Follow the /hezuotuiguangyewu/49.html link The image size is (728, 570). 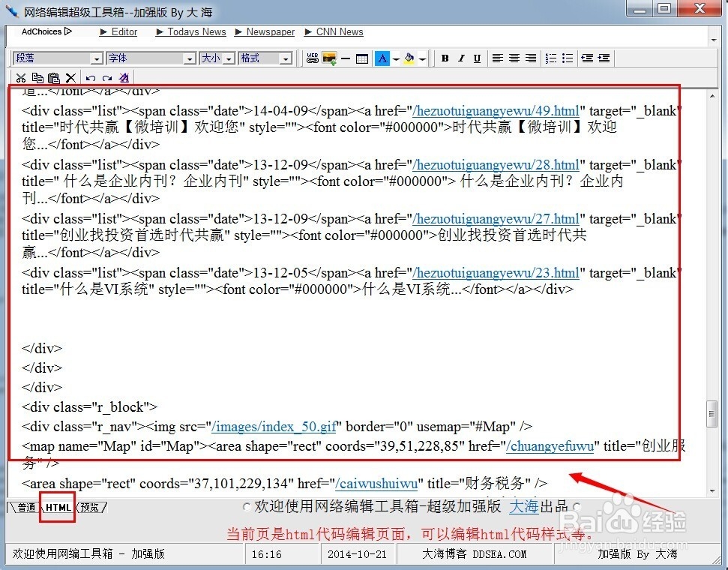tap(496, 111)
